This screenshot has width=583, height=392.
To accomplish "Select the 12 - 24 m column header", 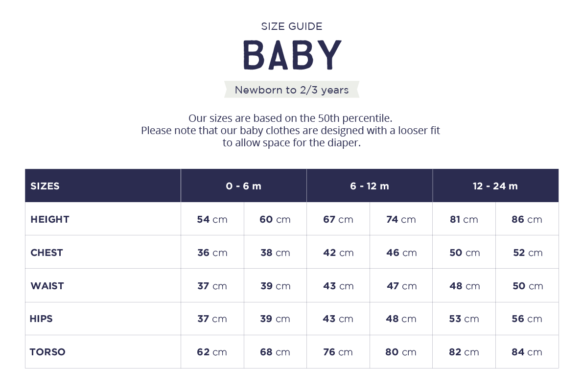I will tap(495, 186).
